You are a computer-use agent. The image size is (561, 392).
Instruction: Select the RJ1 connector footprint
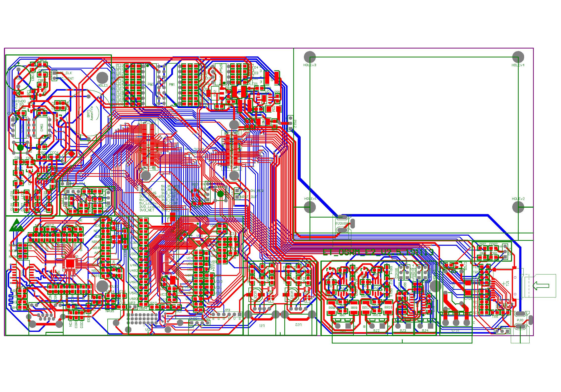[x=343, y=326]
